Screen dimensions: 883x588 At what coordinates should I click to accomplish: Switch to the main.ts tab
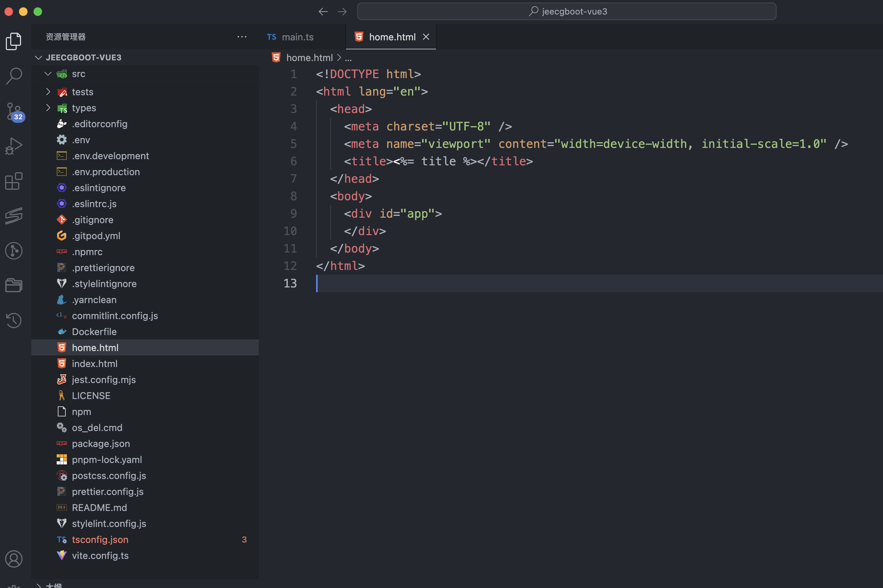point(297,37)
